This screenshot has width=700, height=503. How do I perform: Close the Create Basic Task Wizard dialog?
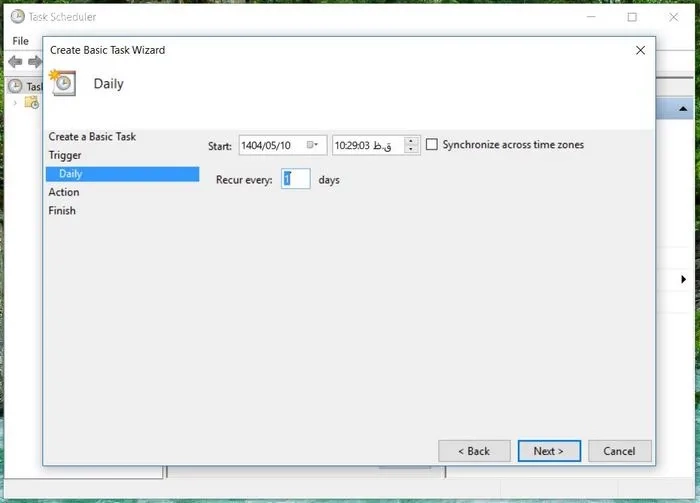pyautogui.click(x=640, y=50)
